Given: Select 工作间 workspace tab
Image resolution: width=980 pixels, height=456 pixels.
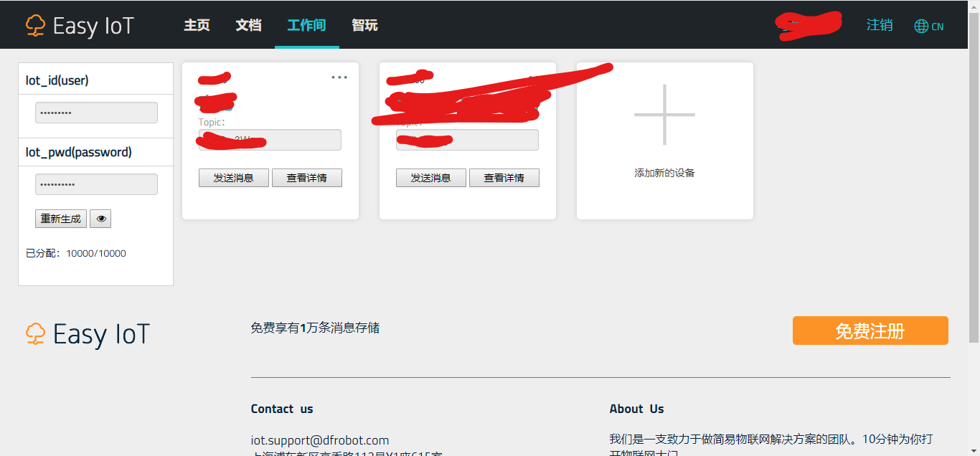Looking at the screenshot, I should [x=306, y=25].
